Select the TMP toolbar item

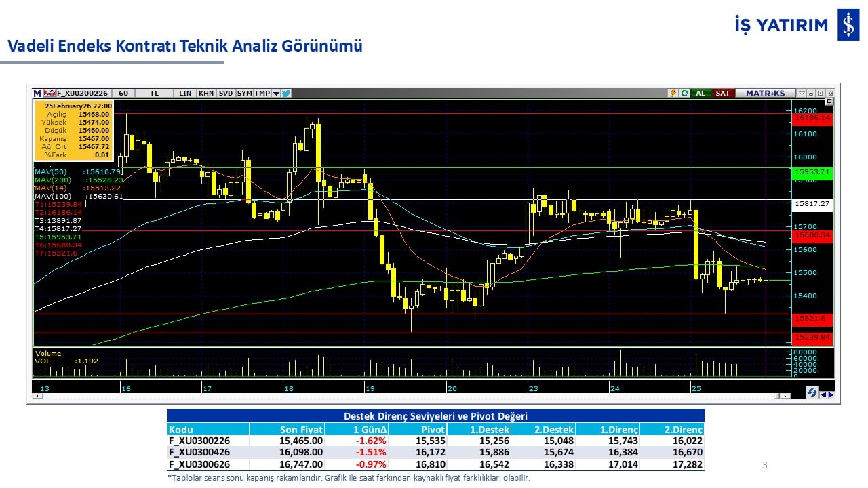(x=262, y=94)
